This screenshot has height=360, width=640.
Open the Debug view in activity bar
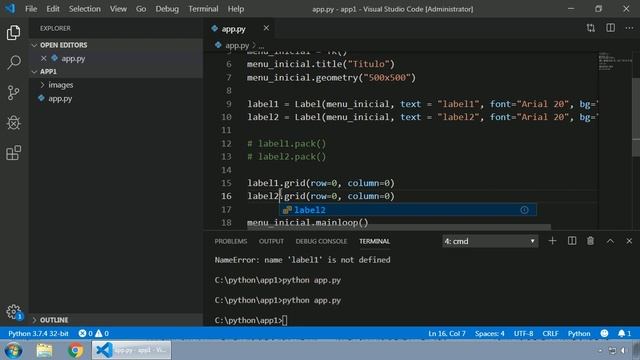coord(13,122)
